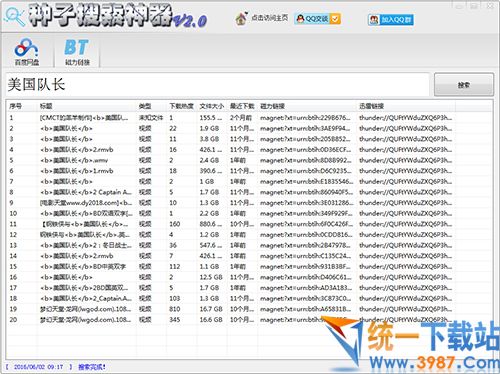Click the thunder link in row 4
This screenshot has width=500, height=374.
pos(405,150)
